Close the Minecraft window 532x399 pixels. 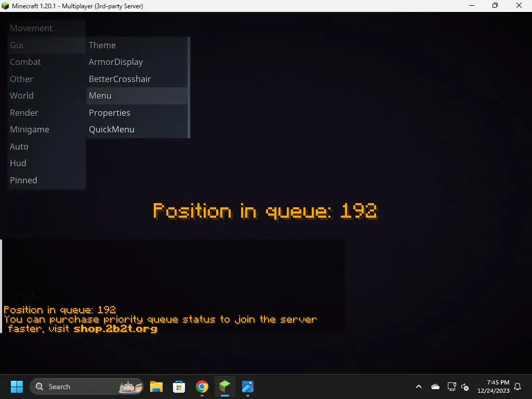click(519, 5)
